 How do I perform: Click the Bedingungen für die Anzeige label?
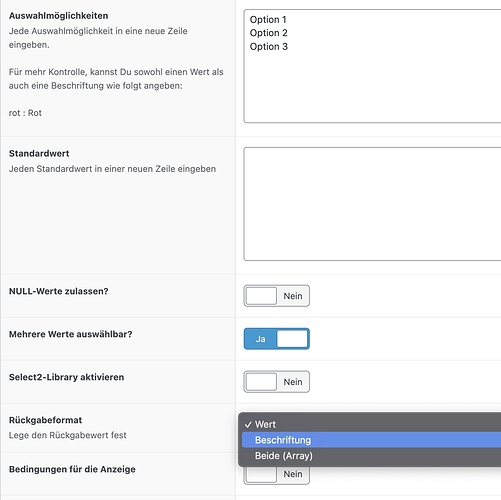[x=72, y=469]
